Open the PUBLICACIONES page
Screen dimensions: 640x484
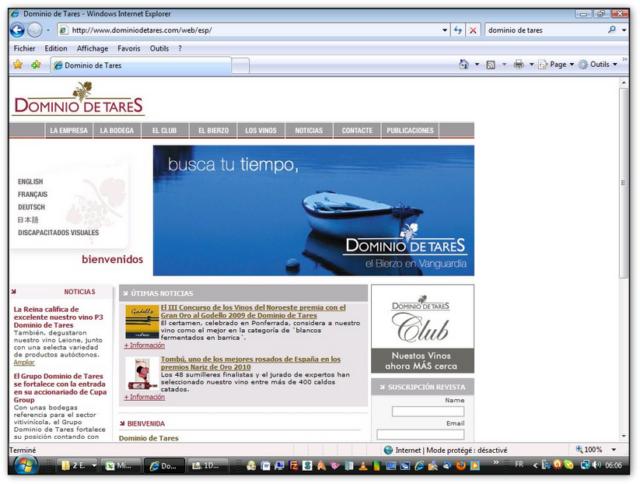click(410, 131)
